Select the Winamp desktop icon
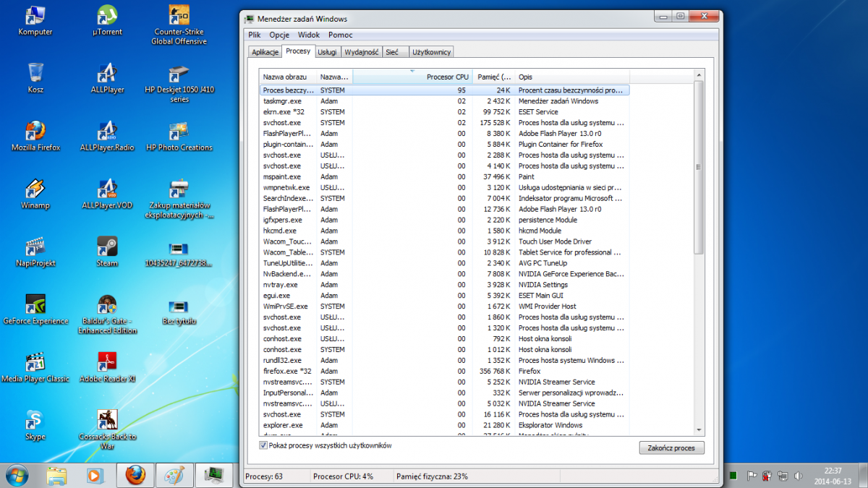 [x=35, y=194]
